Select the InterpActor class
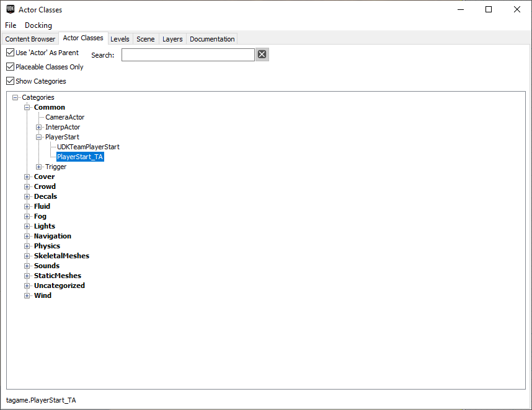532x410 pixels. 61,127
